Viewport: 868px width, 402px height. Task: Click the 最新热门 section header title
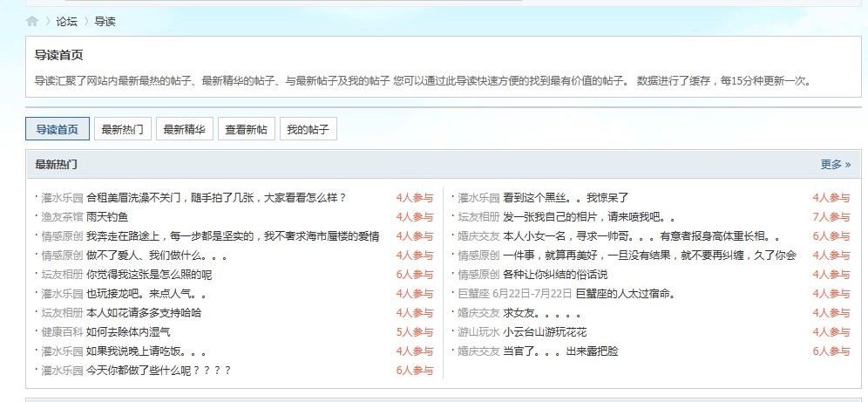(x=56, y=165)
